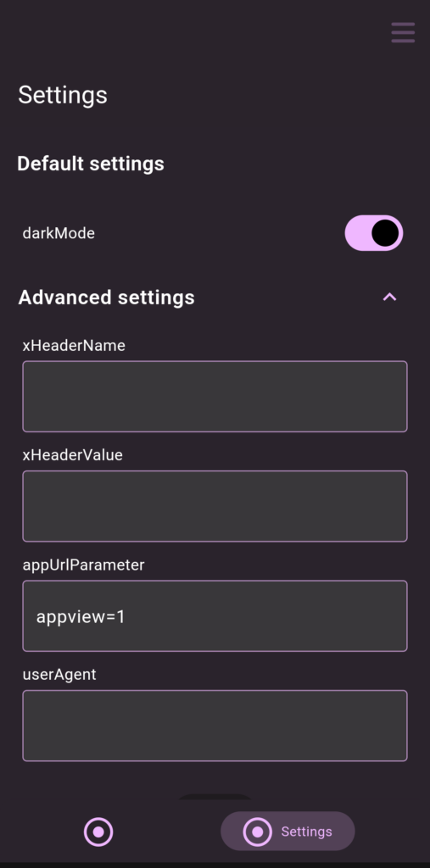
Task: Disable the darkMode switch
Action: click(x=373, y=233)
